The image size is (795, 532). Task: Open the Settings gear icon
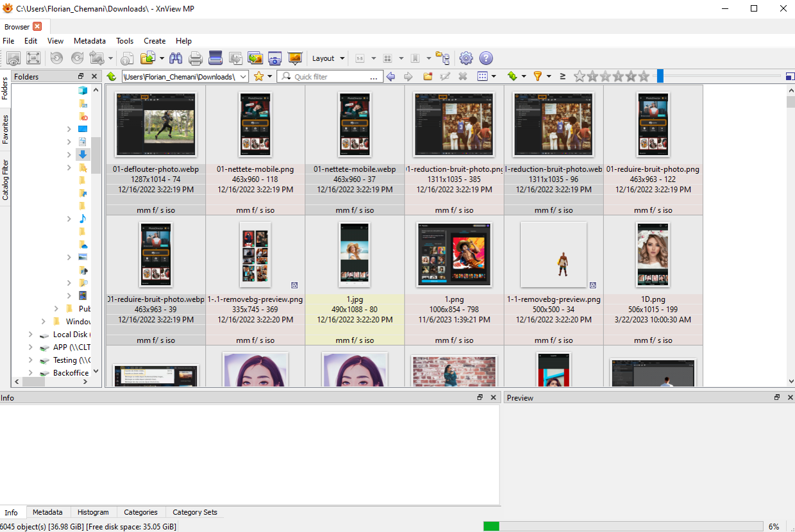466,58
